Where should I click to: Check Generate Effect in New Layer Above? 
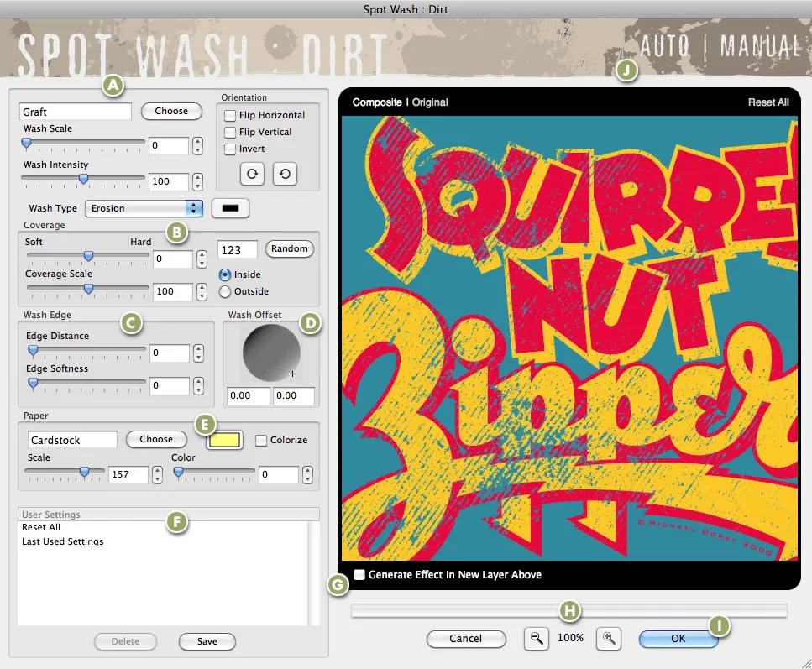(x=359, y=575)
